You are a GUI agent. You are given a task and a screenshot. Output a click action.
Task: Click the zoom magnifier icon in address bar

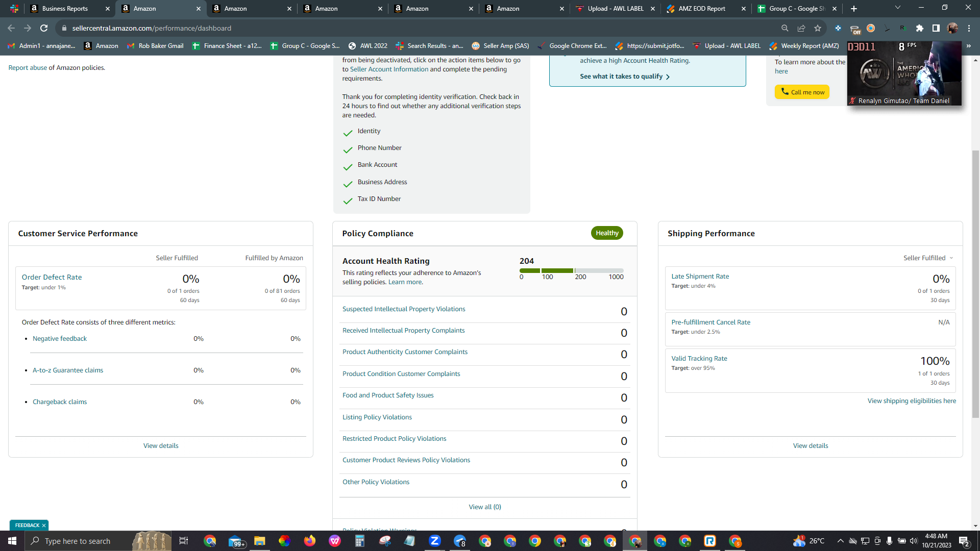pos(785,28)
